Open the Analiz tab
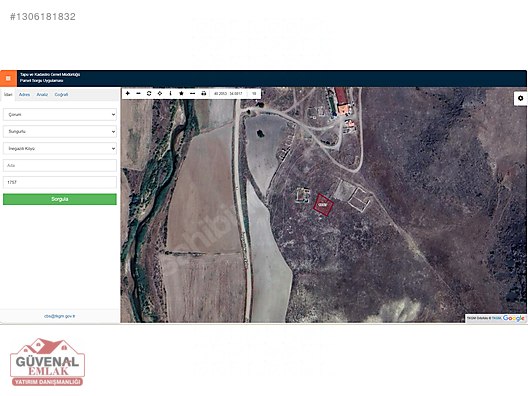Image resolution: width=528 pixels, height=396 pixels. (42, 95)
